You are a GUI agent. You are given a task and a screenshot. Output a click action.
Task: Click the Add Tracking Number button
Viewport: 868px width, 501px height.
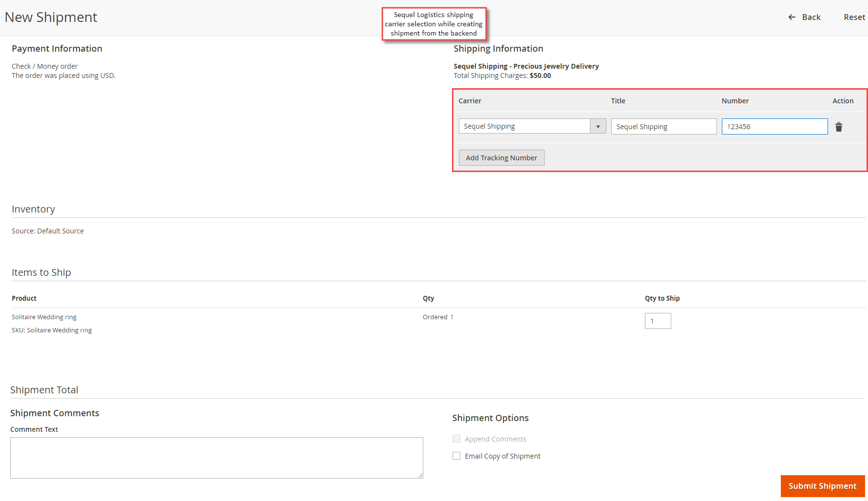[501, 157]
